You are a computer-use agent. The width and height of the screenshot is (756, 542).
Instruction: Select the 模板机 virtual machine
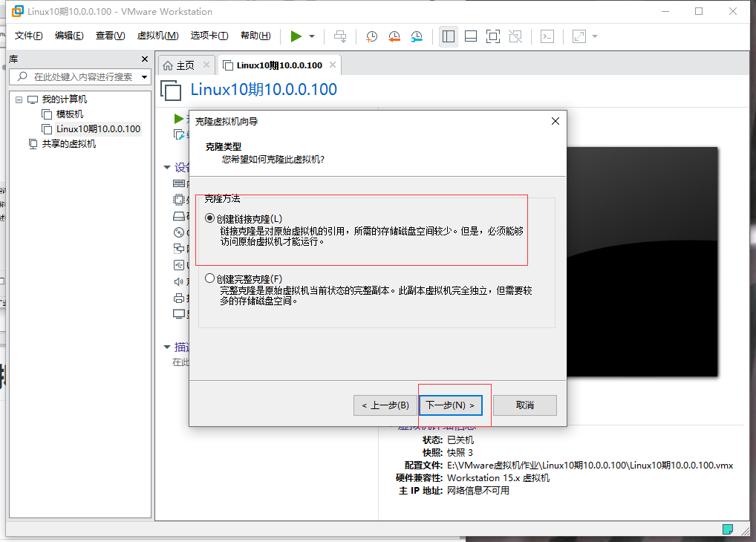(x=69, y=114)
